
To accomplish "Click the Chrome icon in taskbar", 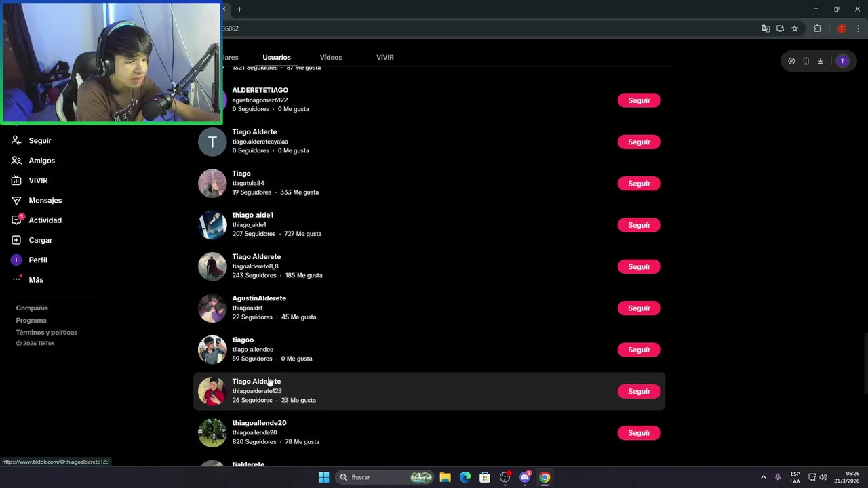I will click(x=545, y=477).
